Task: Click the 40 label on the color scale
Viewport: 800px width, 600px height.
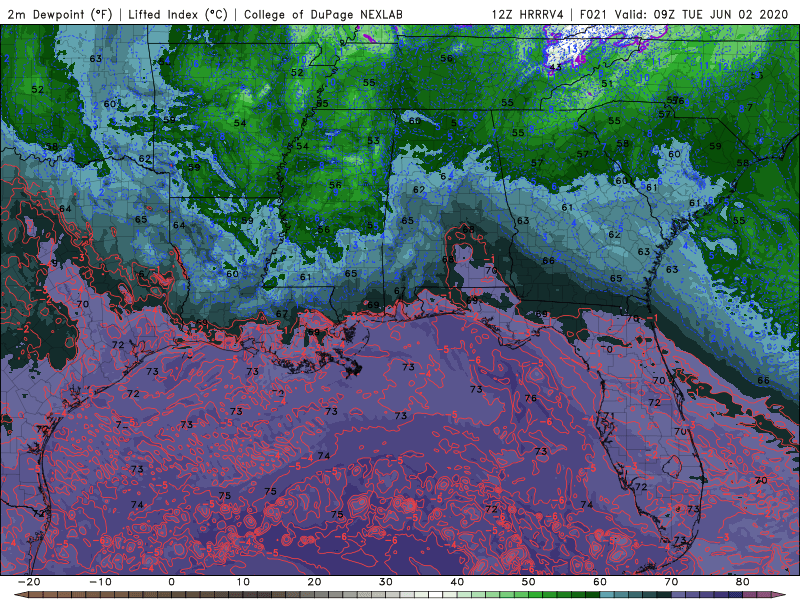Action: pyautogui.click(x=457, y=582)
